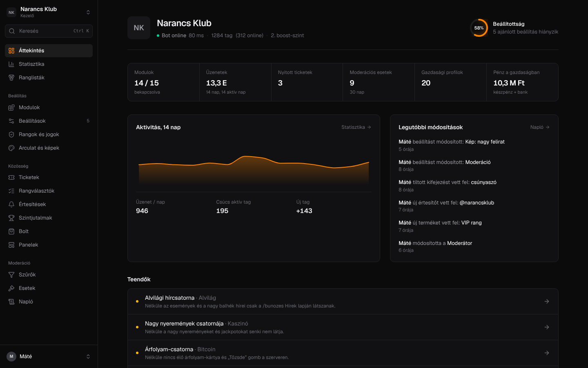Open the Napló link in Legutóbbi módosítások
Screen dimensions: 588x368
(540, 127)
